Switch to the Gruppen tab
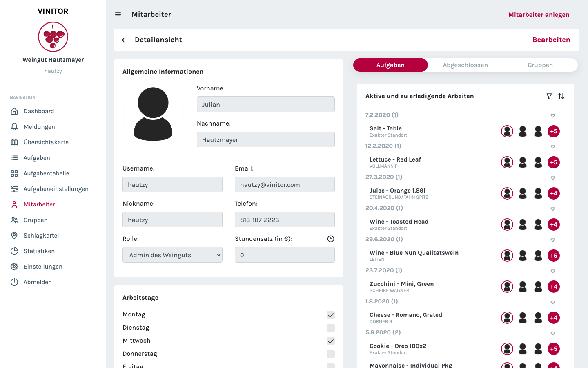Image resolution: width=588 pixels, height=368 pixels. pos(540,65)
